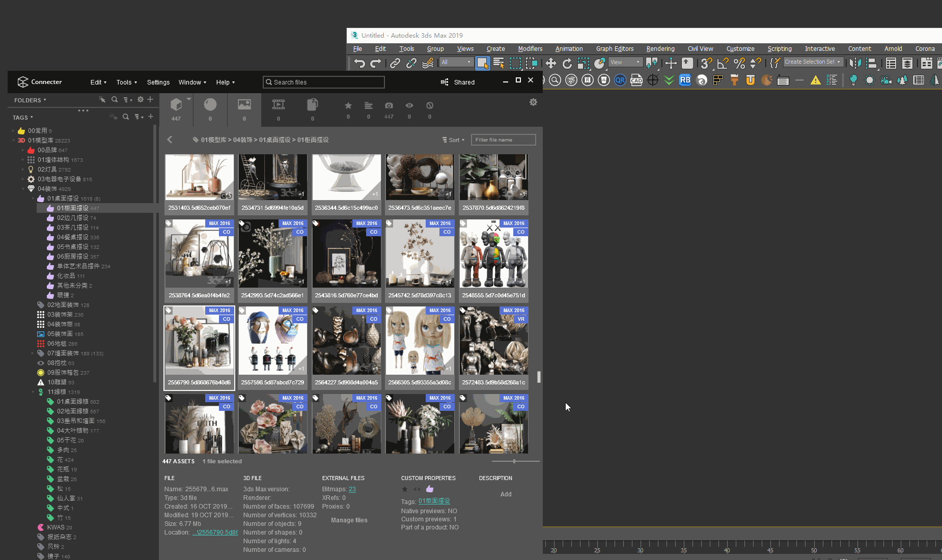Expand the 07墙面装饰 tag node
942x560 pixels.
click(x=33, y=353)
